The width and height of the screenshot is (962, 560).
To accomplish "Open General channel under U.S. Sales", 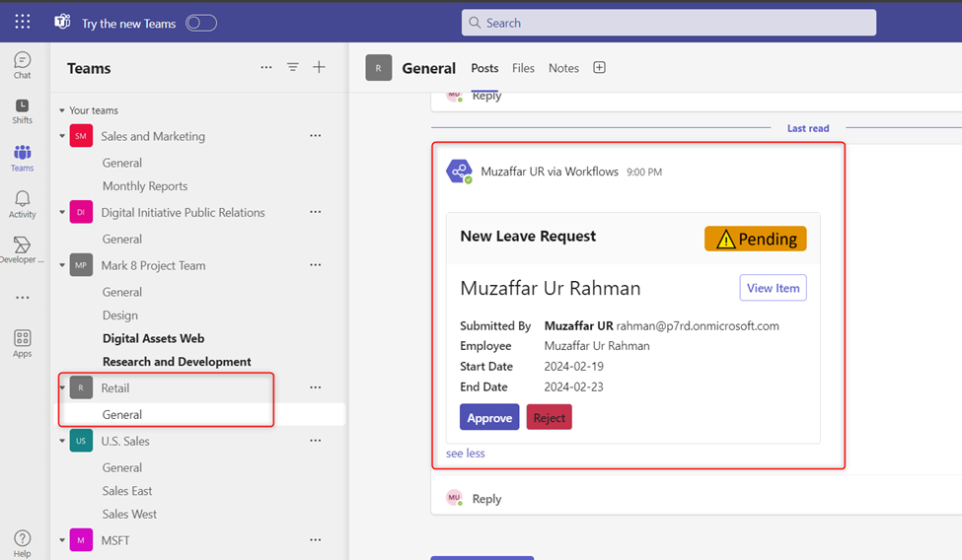I will [x=122, y=467].
